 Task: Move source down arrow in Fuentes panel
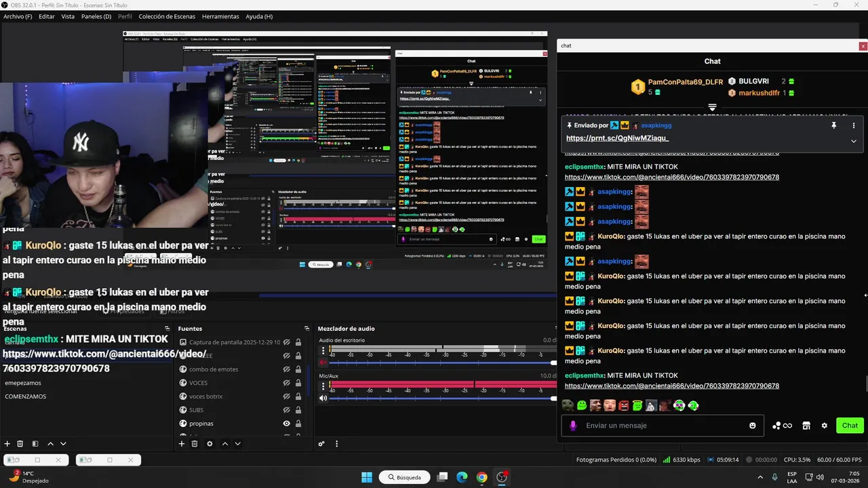(237, 443)
